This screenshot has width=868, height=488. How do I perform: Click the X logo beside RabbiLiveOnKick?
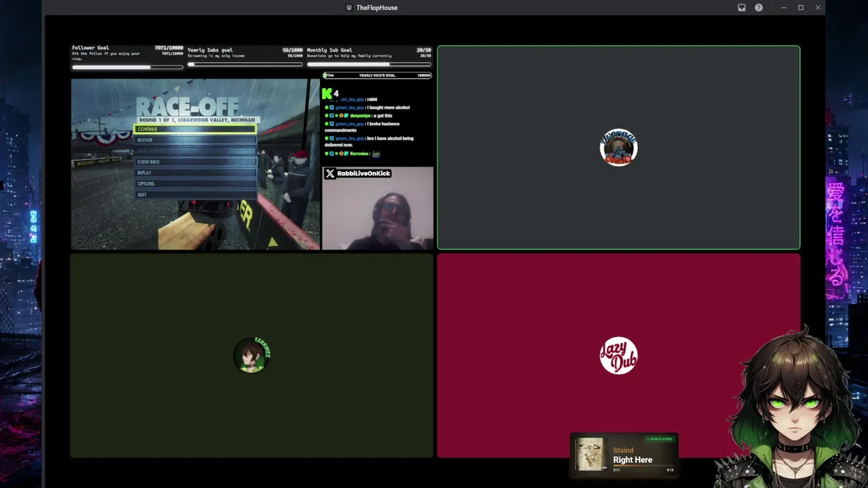point(330,174)
